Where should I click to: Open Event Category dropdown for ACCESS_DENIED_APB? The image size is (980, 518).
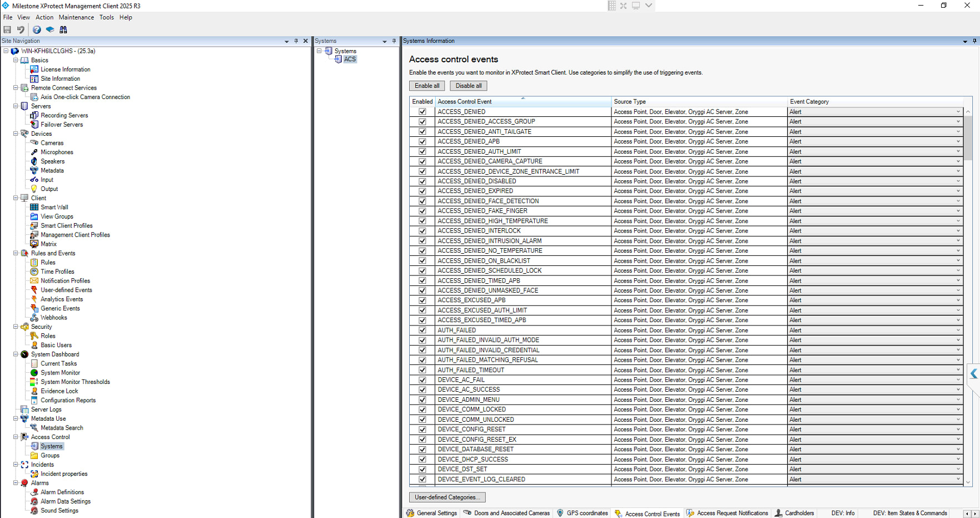point(958,142)
